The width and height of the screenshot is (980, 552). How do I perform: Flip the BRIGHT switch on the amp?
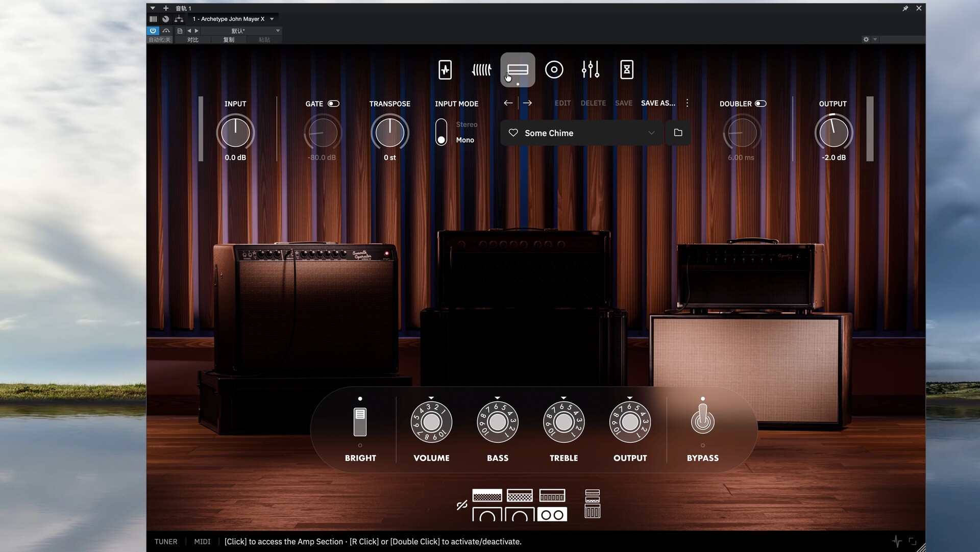(360, 422)
